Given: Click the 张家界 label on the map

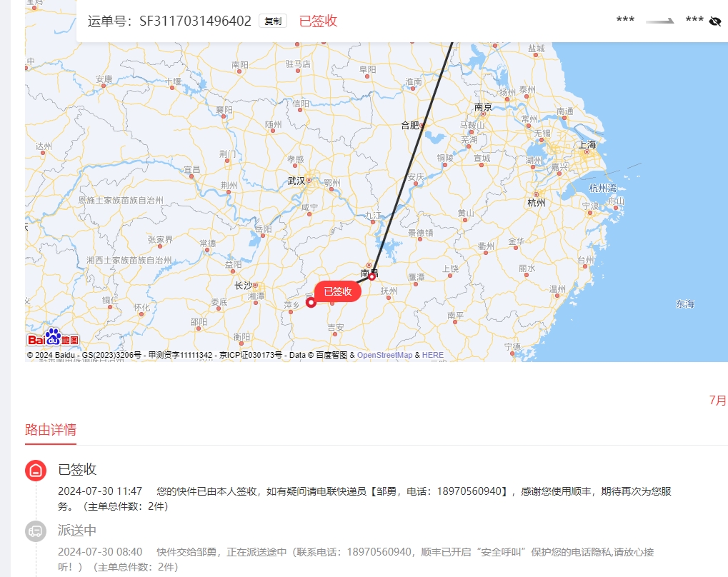Looking at the screenshot, I should (x=160, y=239).
